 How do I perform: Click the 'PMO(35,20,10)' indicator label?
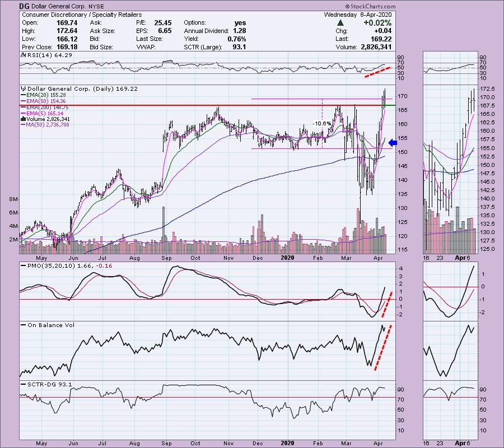52,266
